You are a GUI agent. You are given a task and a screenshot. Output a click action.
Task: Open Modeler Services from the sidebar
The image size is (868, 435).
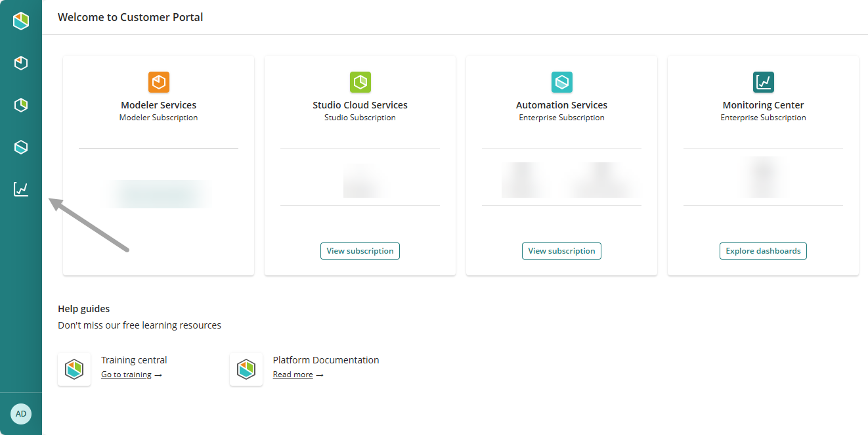click(21, 63)
